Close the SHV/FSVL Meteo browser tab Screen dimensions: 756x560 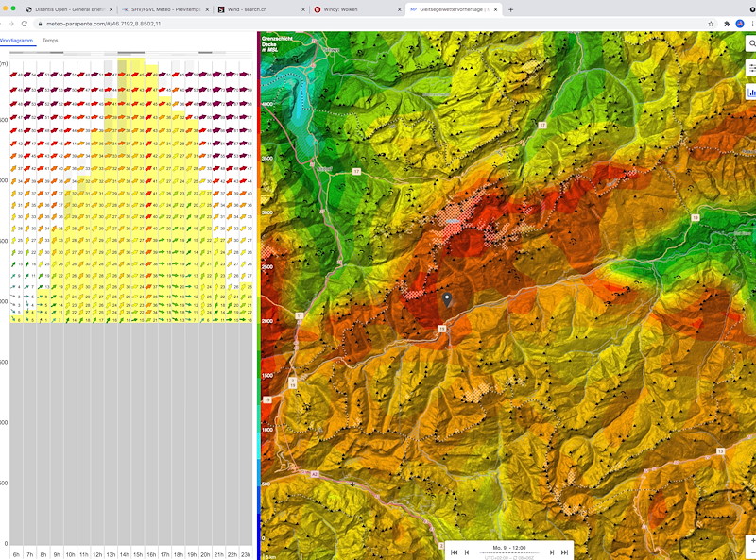(207, 9)
